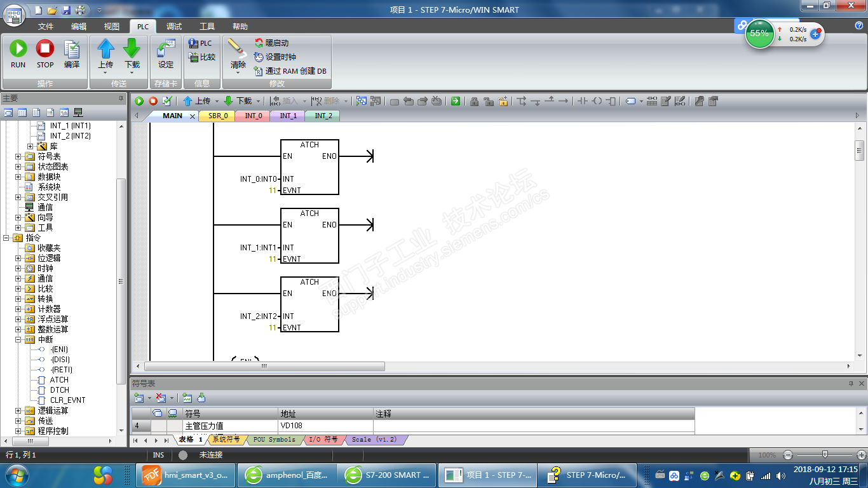Image resolution: width=868 pixels, height=488 pixels.
Task: Switch to the INT_0 editor tab
Action: pyautogui.click(x=254, y=116)
